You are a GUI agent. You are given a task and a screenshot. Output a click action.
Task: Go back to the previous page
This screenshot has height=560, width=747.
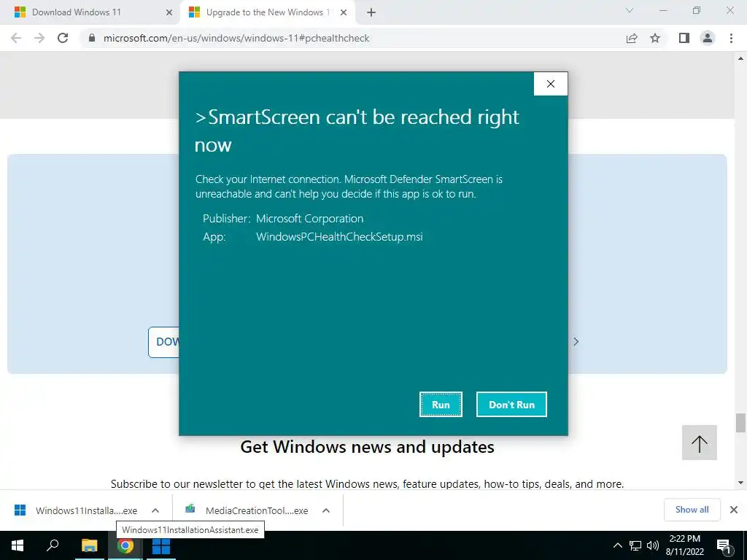[16, 38]
